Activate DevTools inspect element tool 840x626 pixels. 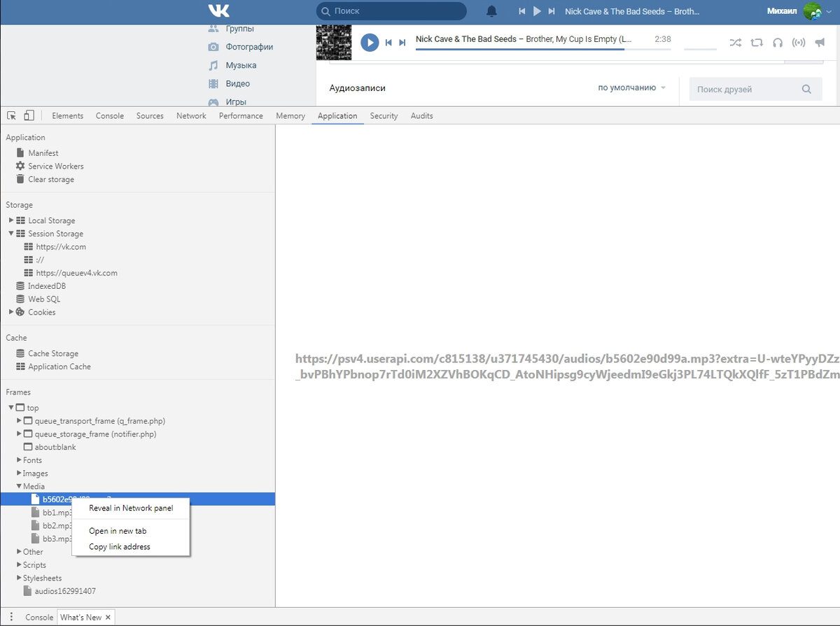(x=11, y=116)
